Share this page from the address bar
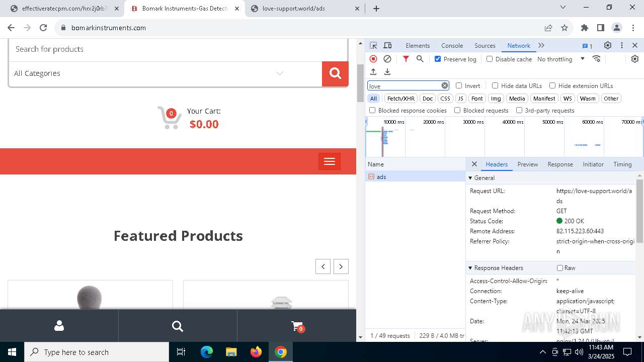 (x=548, y=28)
